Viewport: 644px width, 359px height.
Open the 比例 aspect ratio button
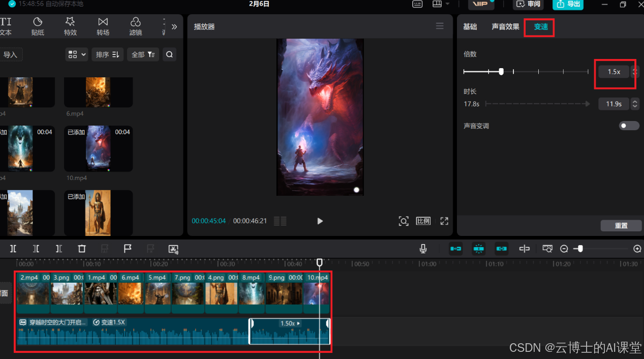(x=423, y=221)
